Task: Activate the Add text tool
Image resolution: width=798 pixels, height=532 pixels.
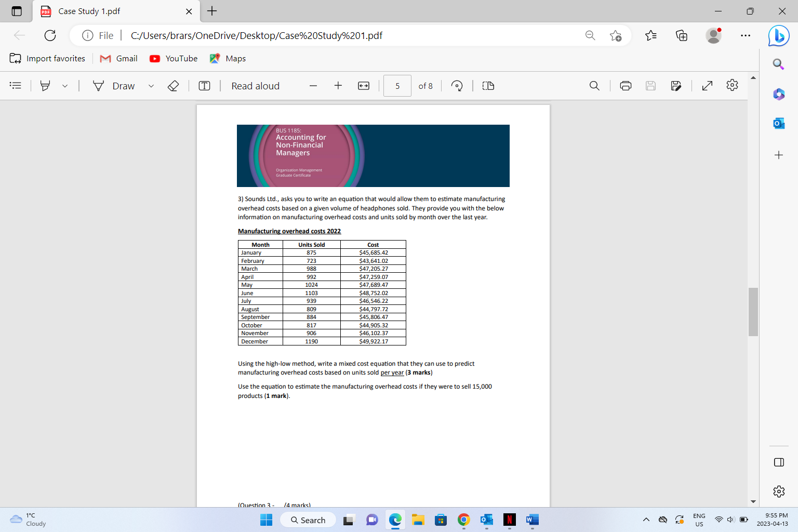Action: pyautogui.click(x=204, y=85)
